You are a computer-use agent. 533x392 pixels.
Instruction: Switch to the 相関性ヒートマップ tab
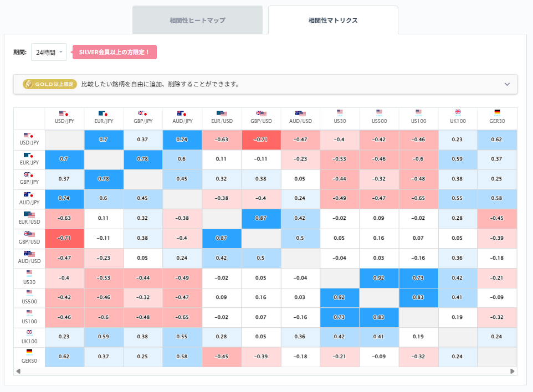tap(197, 19)
